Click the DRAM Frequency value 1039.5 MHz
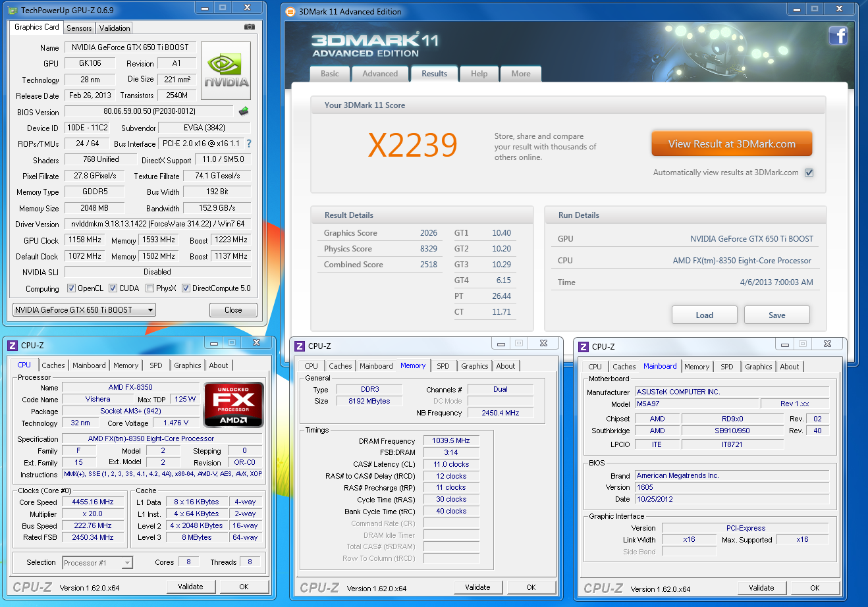 click(451, 440)
